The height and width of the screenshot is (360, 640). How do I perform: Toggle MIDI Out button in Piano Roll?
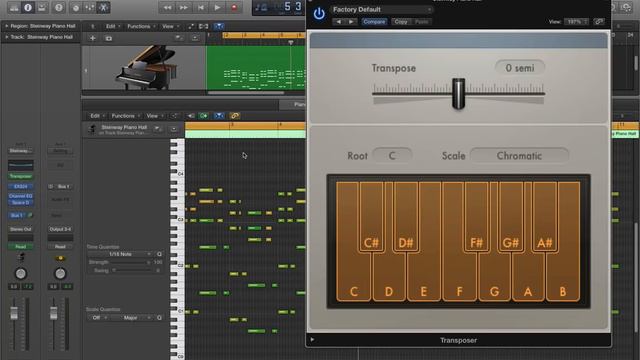203,116
